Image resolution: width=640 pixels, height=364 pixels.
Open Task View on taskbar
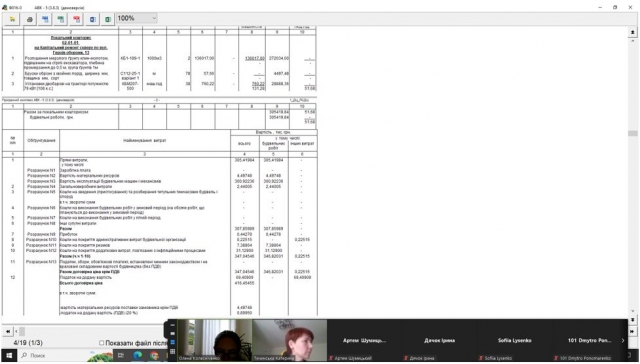coord(121,355)
